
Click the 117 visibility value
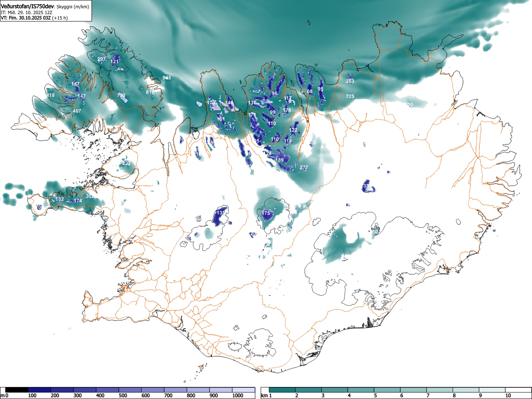288,99
